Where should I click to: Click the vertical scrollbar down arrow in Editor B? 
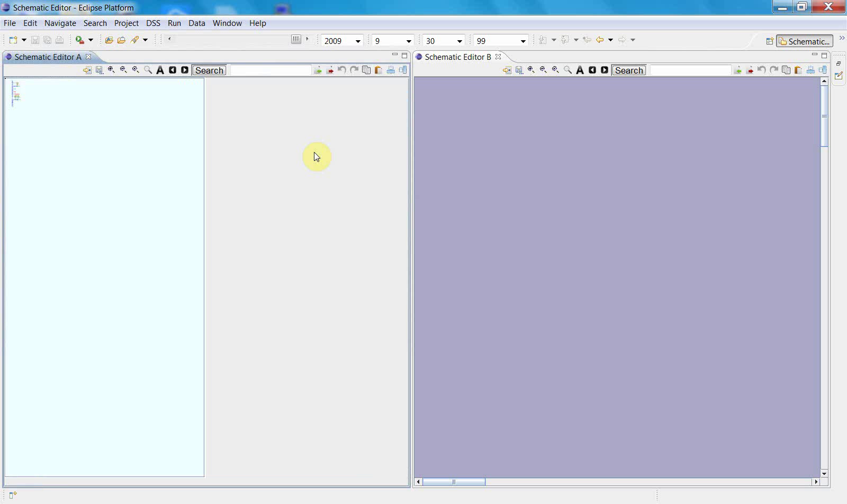[824, 474]
